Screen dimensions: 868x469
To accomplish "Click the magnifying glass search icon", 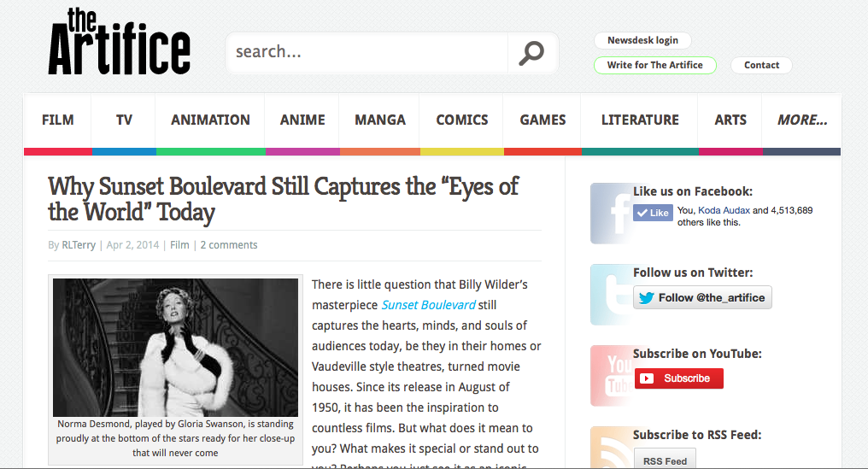I will tap(531, 53).
